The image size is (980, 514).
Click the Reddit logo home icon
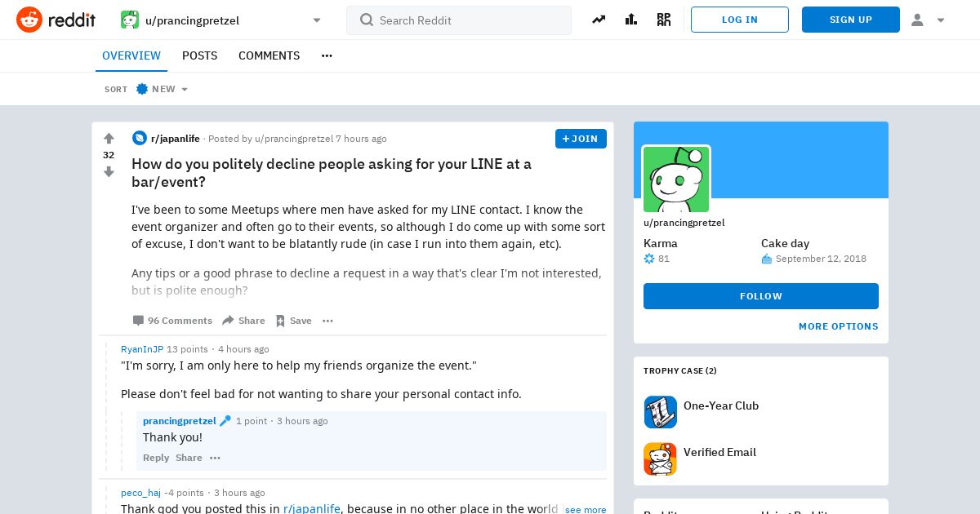click(x=29, y=20)
